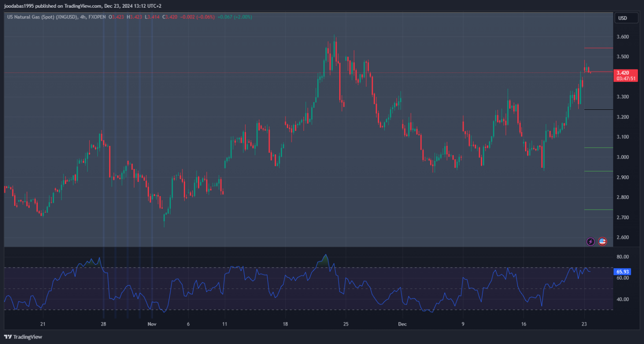The image size is (644, 344).
Task: Click the −0.002 (−0.06%) change value
Action: click(x=197, y=17)
